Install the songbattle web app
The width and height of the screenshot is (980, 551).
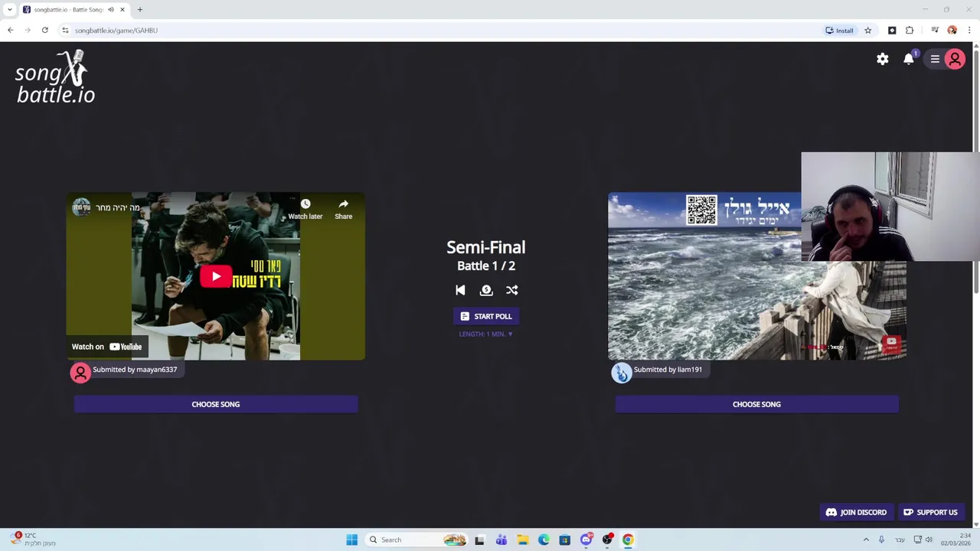[x=839, y=31]
